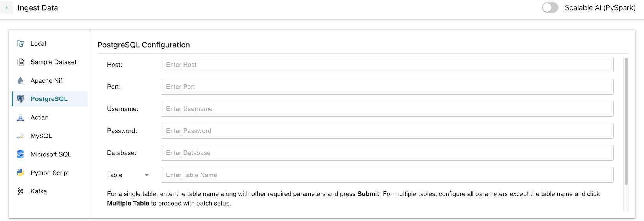Image resolution: width=644 pixels, height=221 pixels.
Task: Switch to the Kafka source tab
Action: [39, 191]
